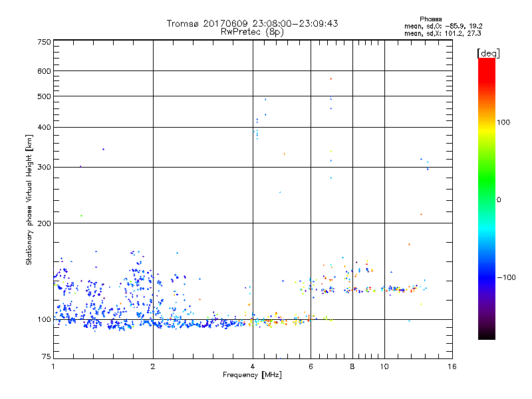The width and height of the screenshot is (532, 399).
Task: Click the y-axis tick label '750'
Action: tap(44, 42)
